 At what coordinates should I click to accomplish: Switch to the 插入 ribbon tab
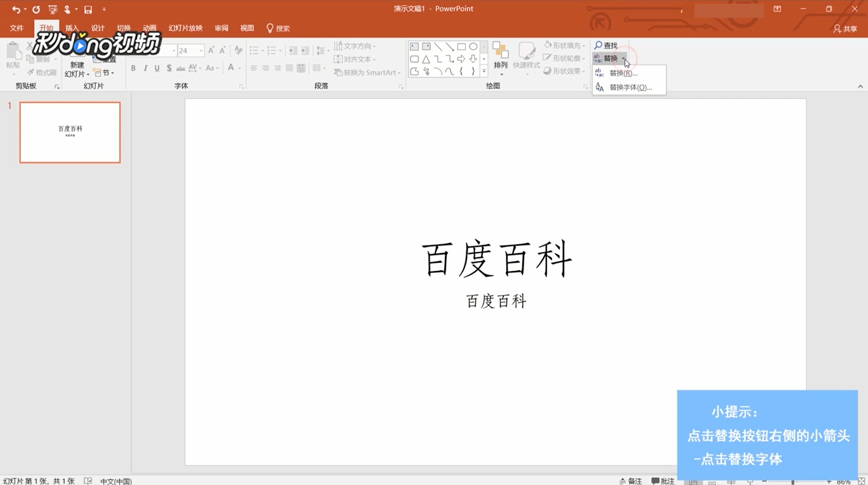[72, 28]
